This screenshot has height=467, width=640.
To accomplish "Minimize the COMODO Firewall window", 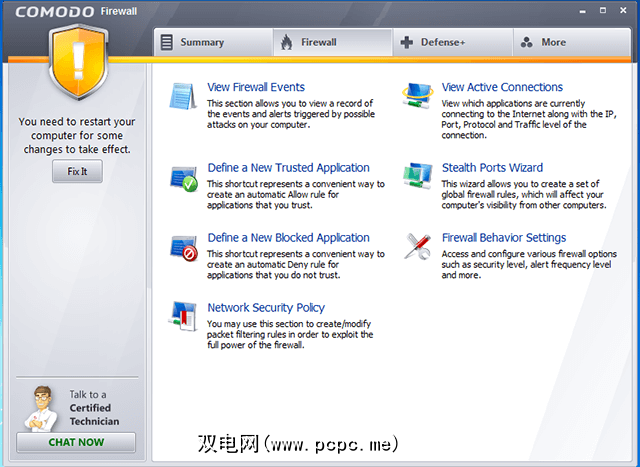I will coord(582,11).
